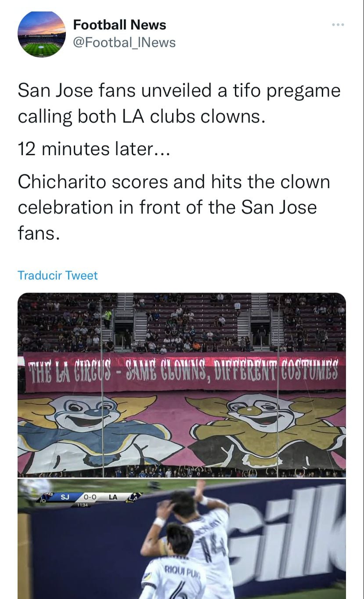The image size is (364, 599).
Task: Click the LA Galaxy crest in the scoreboard
Action: [x=133, y=497]
